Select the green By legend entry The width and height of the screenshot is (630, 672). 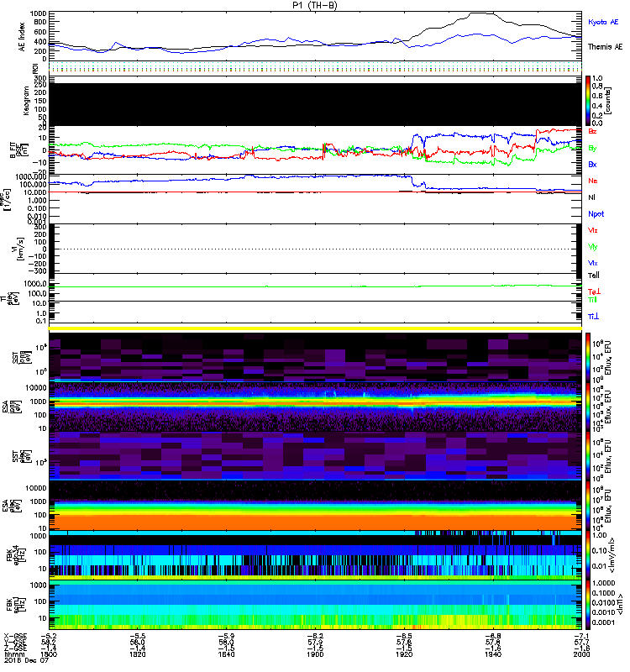click(x=592, y=148)
